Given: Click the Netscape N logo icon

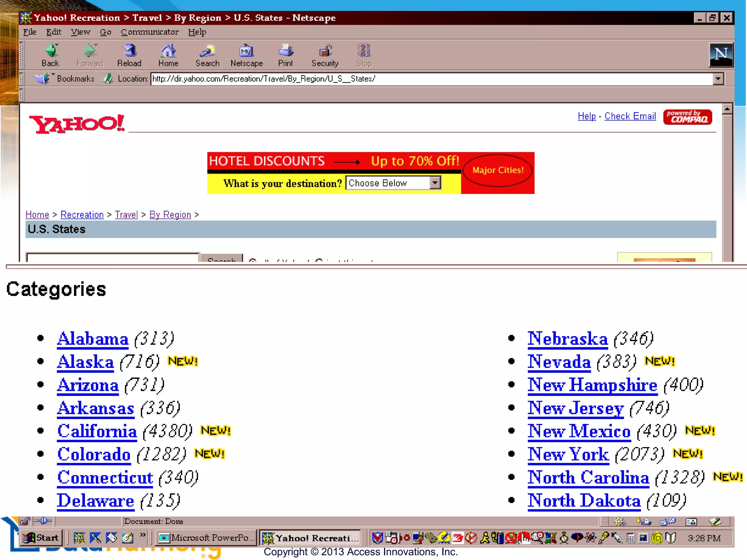Looking at the screenshot, I should pyautogui.click(x=721, y=55).
